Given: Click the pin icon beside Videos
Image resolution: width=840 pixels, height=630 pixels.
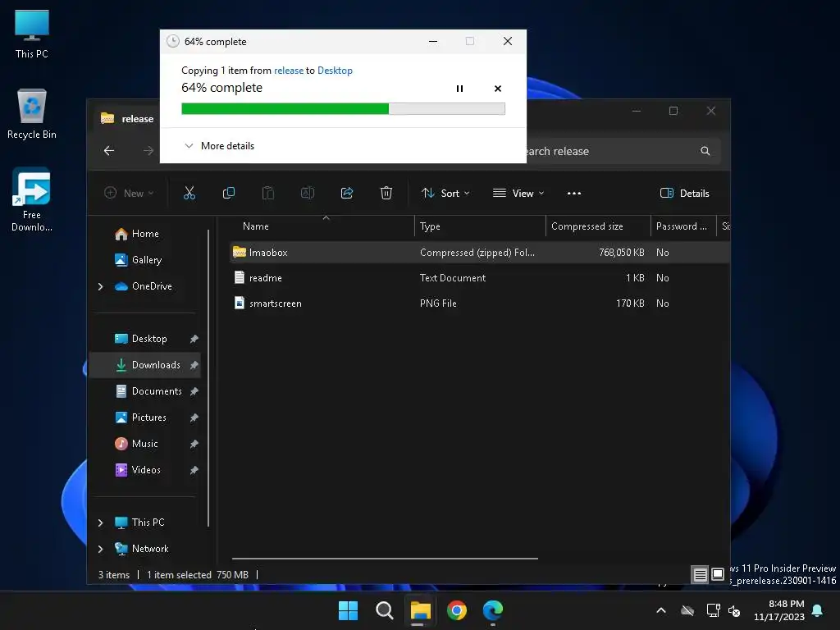Looking at the screenshot, I should (194, 470).
